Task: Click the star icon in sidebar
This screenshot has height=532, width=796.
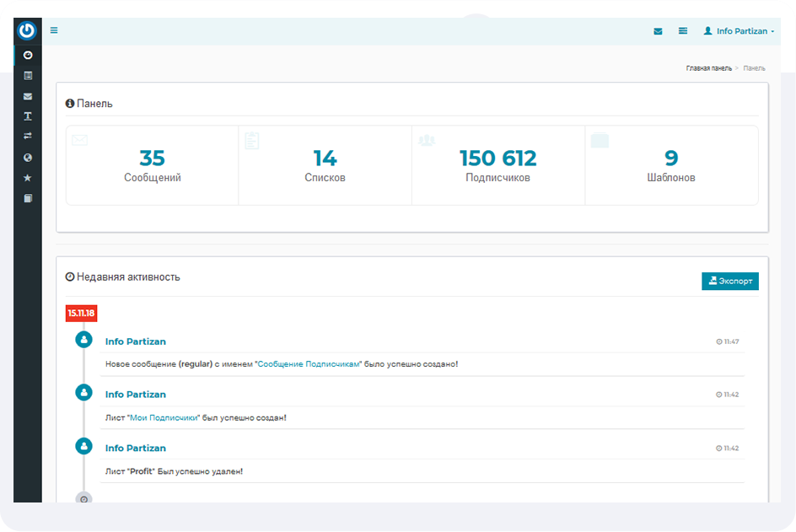Action: coord(28,178)
